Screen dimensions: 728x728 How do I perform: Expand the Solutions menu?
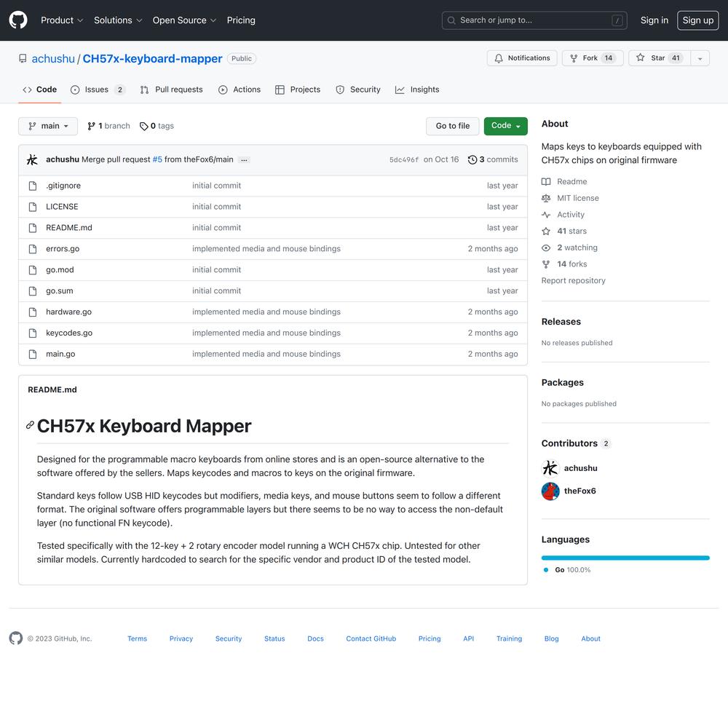pos(118,20)
